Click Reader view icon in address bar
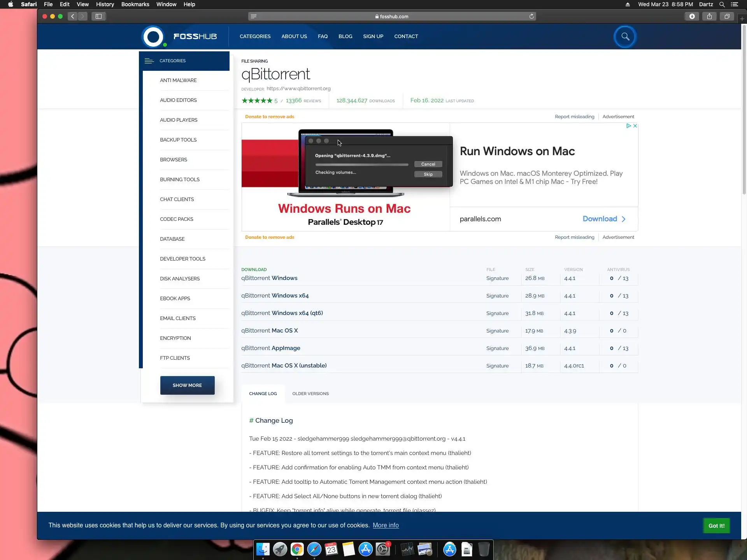This screenshot has width=747, height=560. coord(254,16)
